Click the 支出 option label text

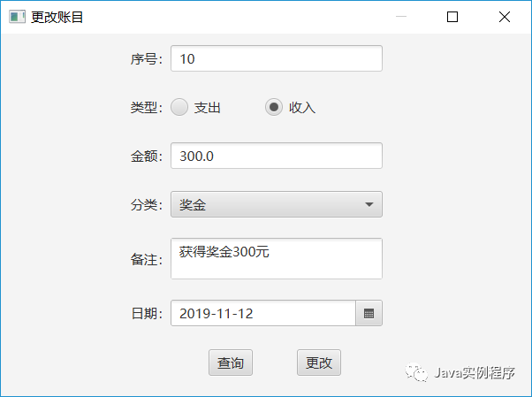(208, 108)
